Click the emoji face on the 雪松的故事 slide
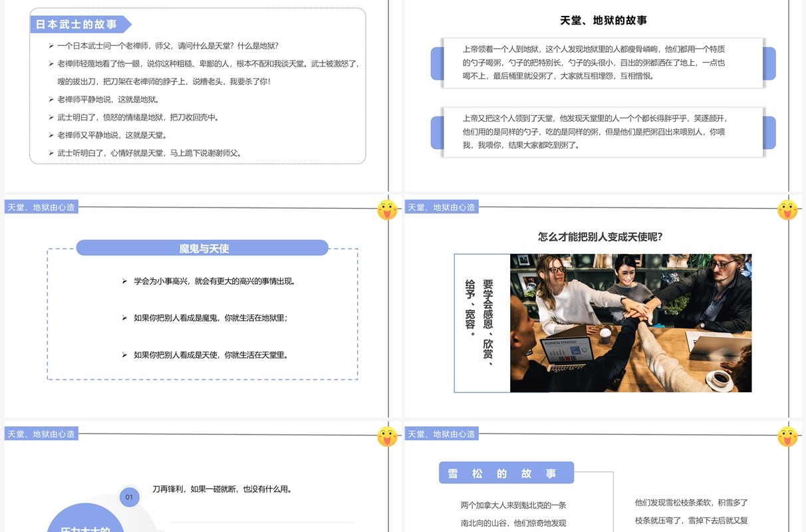 pos(787,437)
